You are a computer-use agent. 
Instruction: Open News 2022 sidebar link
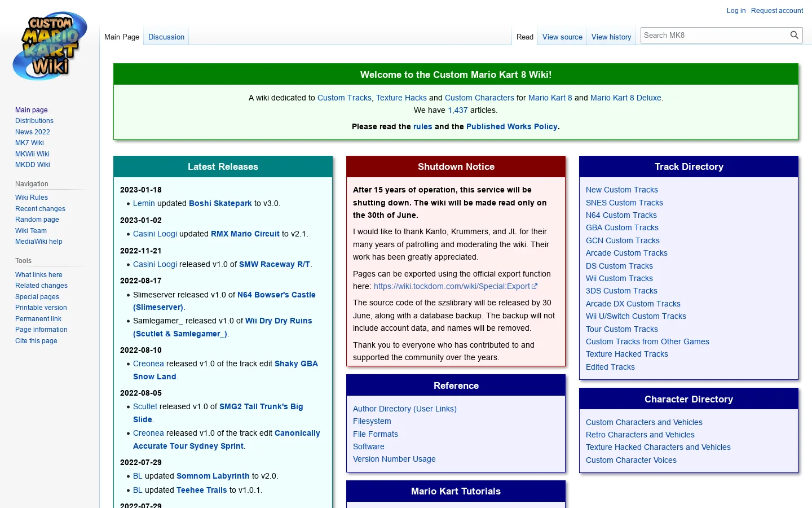[33, 132]
